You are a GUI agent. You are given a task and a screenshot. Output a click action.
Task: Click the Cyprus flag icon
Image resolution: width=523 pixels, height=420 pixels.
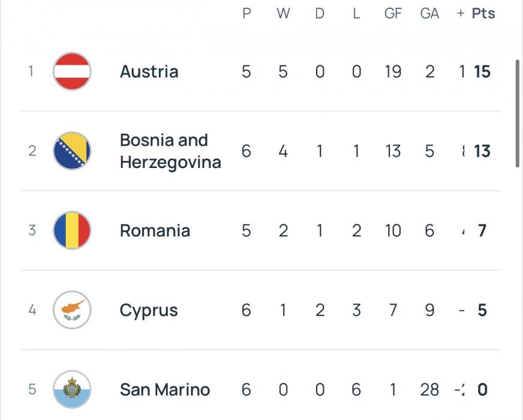[72, 310]
